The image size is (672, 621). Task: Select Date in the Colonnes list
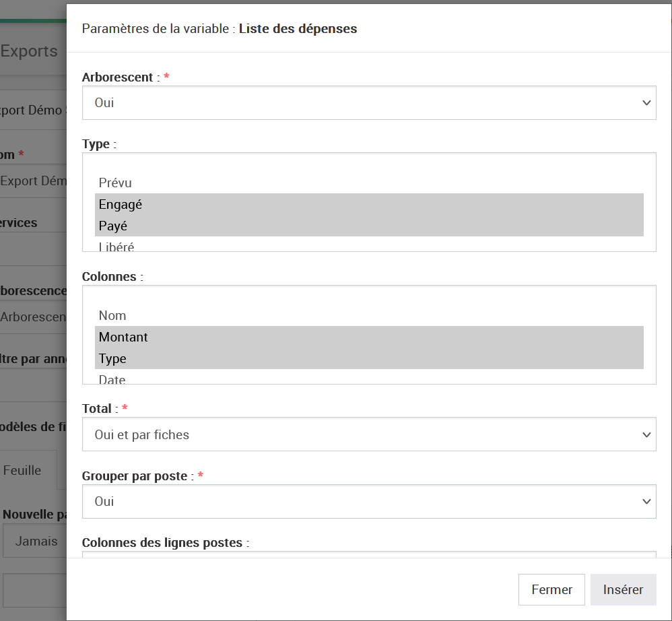(x=112, y=379)
